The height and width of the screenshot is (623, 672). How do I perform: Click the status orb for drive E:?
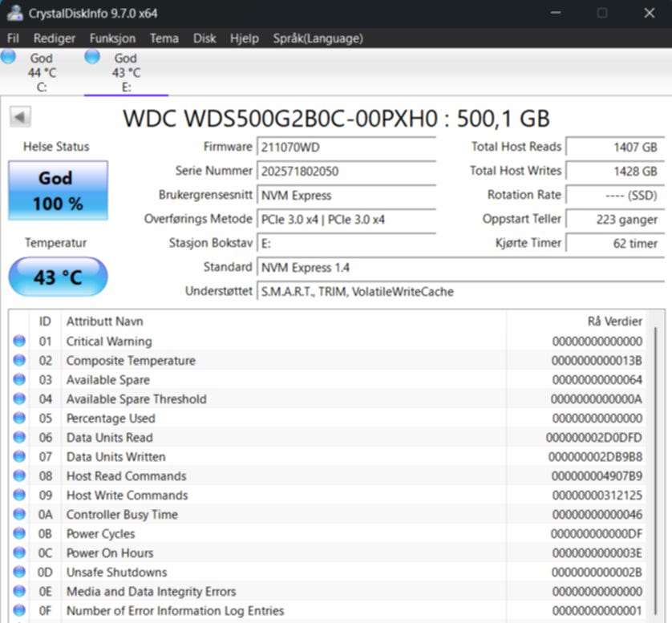click(x=92, y=57)
